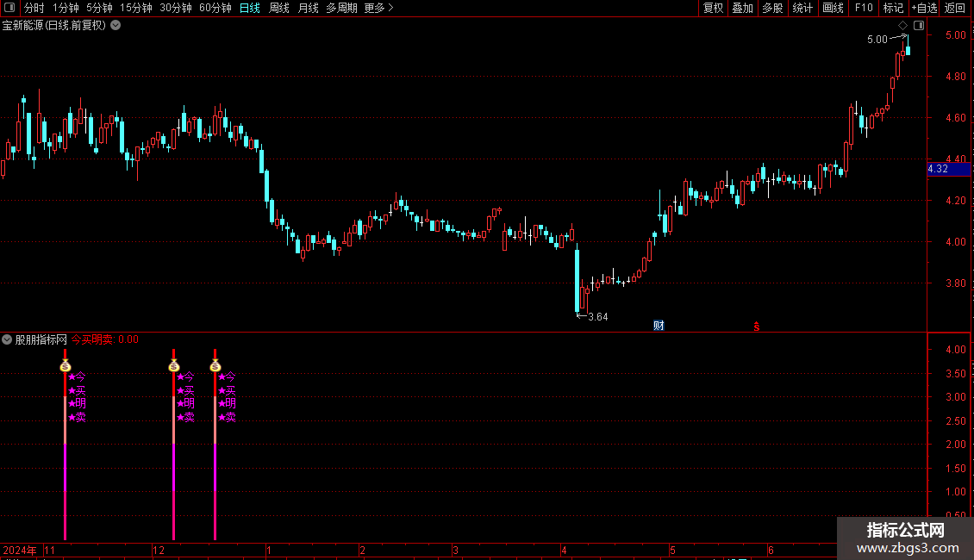The image size is (974, 560).
Task: Open the 多周期 multi-period view
Action: click(341, 8)
